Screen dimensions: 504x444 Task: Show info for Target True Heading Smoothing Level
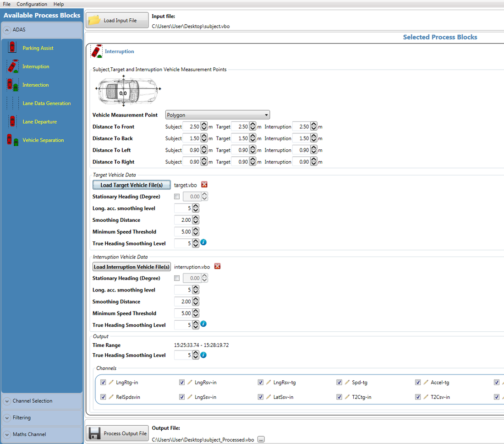203,242
